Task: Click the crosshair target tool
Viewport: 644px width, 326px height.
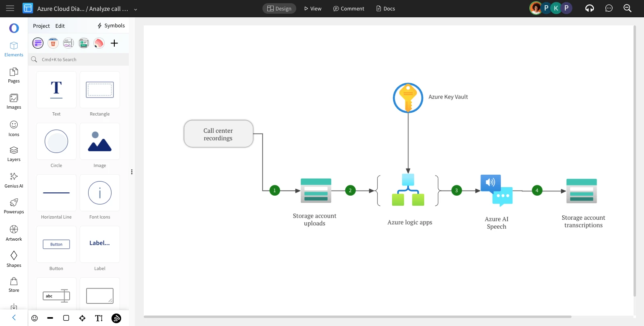Action: point(83,318)
